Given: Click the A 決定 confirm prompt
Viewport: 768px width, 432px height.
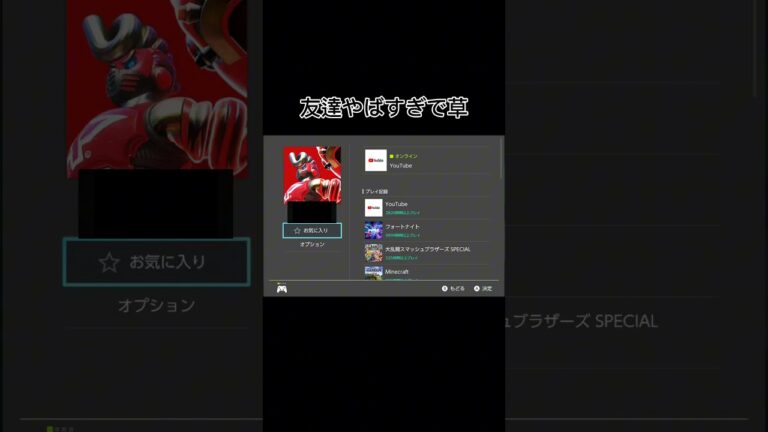Looking at the screenshot, I should pos(483,288).
